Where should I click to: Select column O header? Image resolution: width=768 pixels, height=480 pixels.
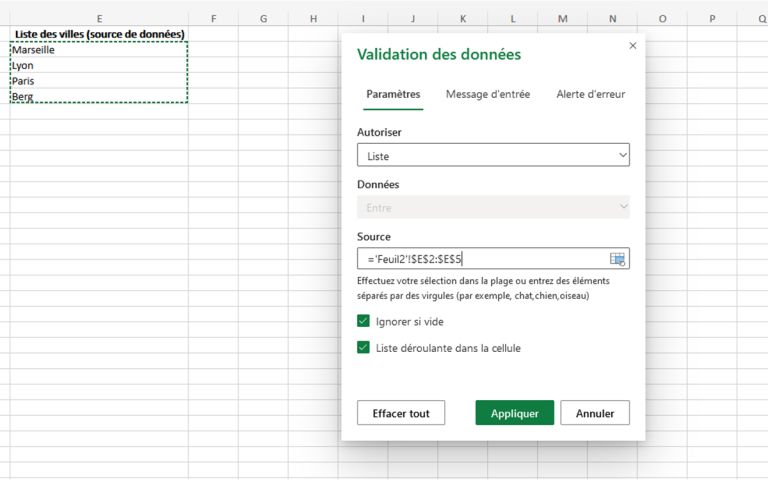(x=663, y=19)
